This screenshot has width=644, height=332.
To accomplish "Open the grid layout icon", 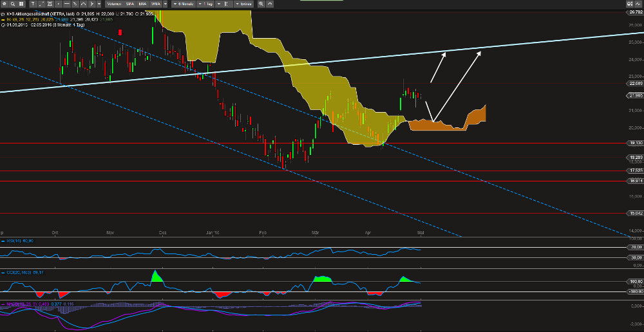I will point(21,4).
